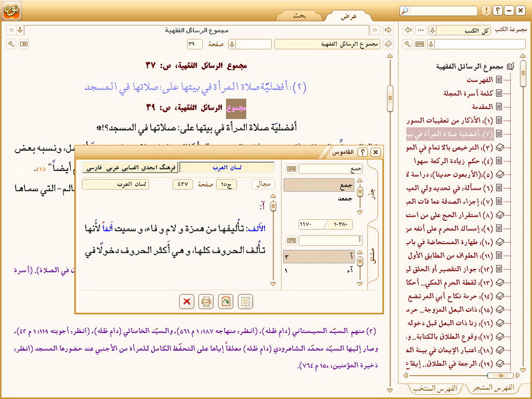Click the title bar search input field

pyautogui.click(x=443, y=11)
